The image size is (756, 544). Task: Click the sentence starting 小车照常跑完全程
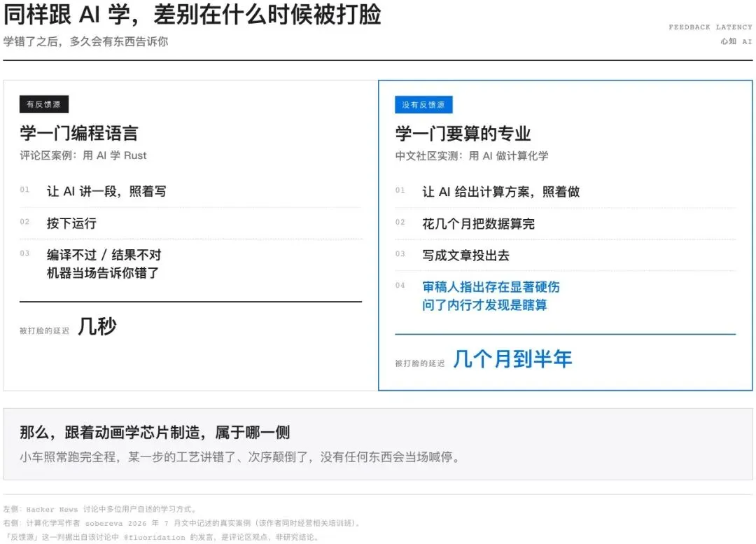(x=240, y=456)
